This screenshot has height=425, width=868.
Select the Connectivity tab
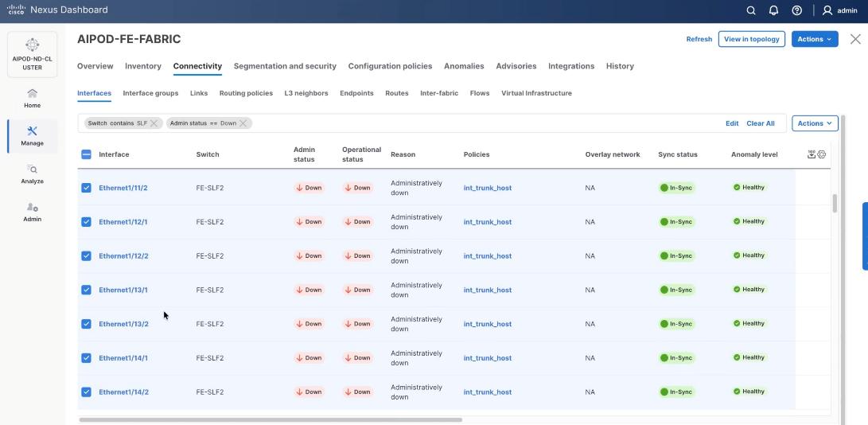(x=197, y=66)
